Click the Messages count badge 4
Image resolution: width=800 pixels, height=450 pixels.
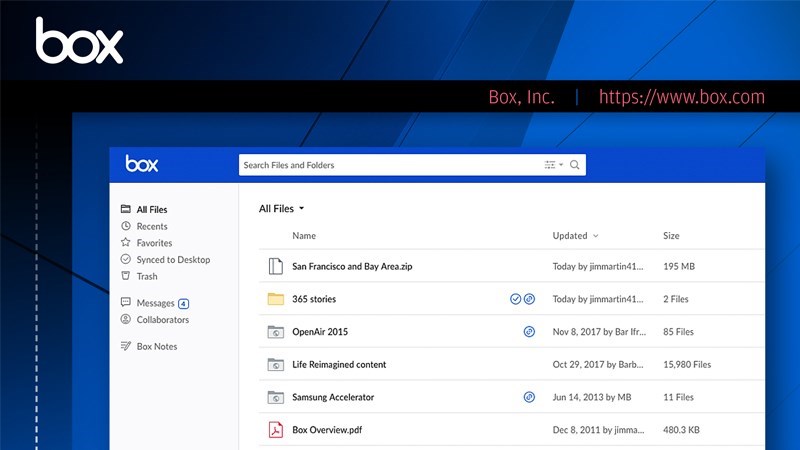click(x=184, y=304)
